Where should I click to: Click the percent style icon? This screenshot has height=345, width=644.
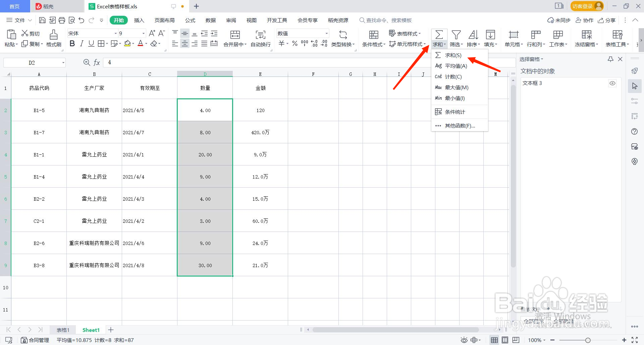pyautogui.click(x=294, y=43)
